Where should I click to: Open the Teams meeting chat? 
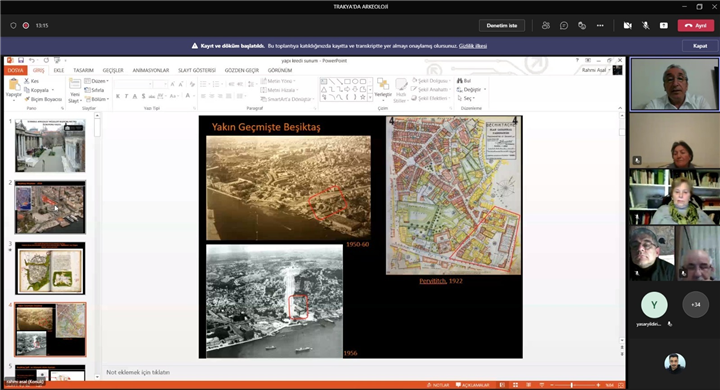(564, 26)
